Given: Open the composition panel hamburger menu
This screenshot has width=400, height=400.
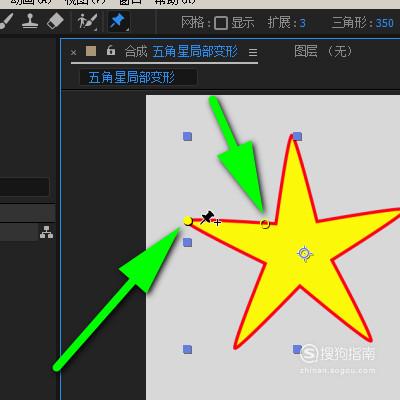Looking at the screenshot, I should pos(253,52).
